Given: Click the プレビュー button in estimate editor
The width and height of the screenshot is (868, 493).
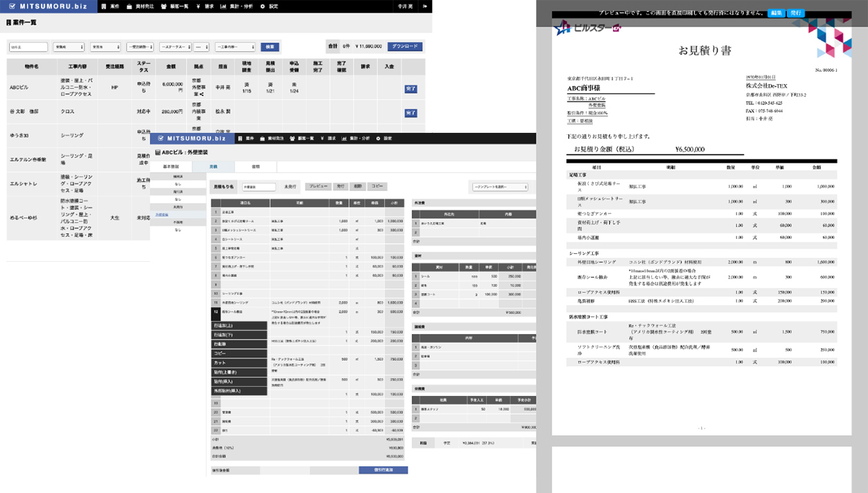Looking at the screenshot, I should [316, 187].
